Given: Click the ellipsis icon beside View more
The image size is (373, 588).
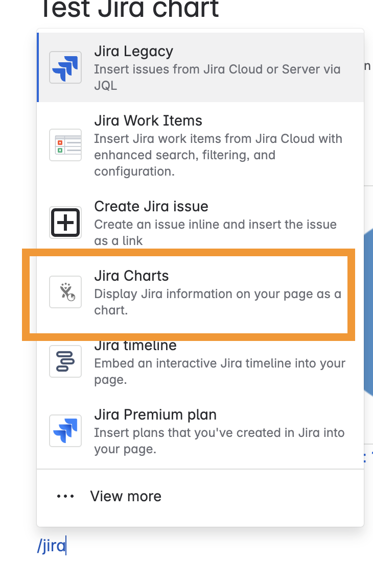Looking at the screenshot, I should click(x=65, y=496).
